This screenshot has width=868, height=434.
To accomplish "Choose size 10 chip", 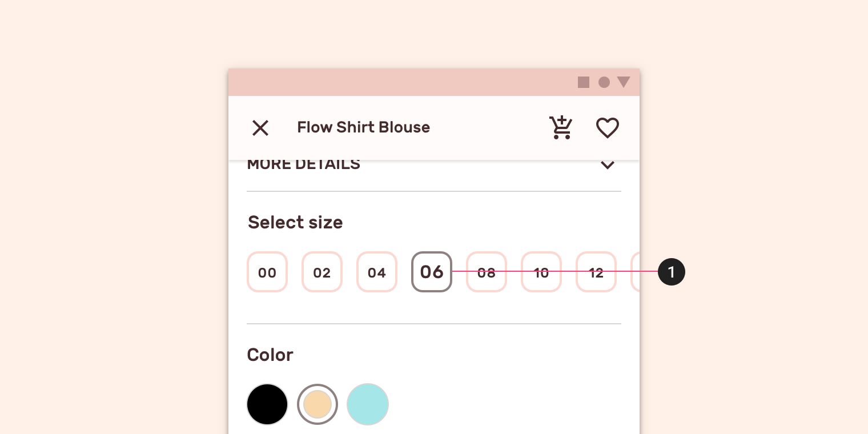I will 541,272.
